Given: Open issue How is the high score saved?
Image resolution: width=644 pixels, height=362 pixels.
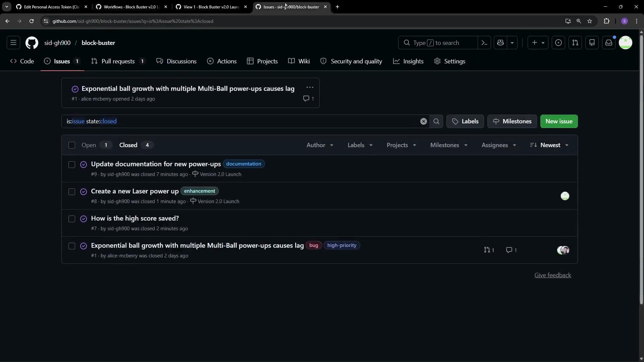Looking at the screenshot, I should 135,218.
